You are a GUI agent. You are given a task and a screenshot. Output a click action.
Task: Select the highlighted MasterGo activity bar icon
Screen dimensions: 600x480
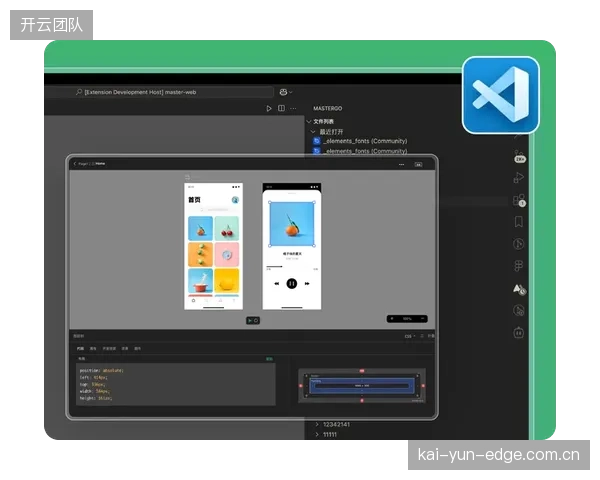519,289
